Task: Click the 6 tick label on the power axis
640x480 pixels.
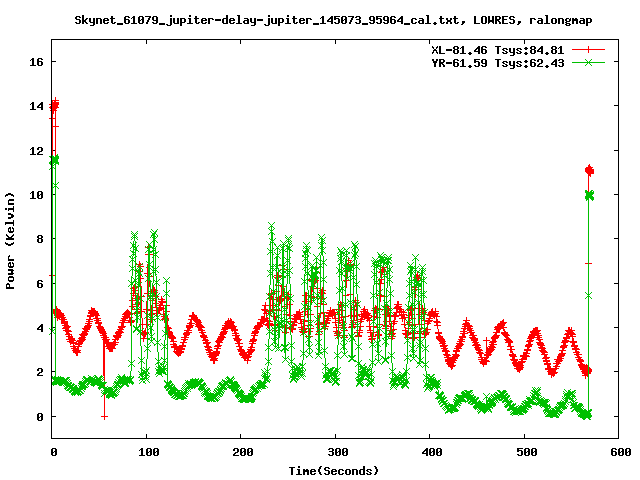Action: (39, 283)
